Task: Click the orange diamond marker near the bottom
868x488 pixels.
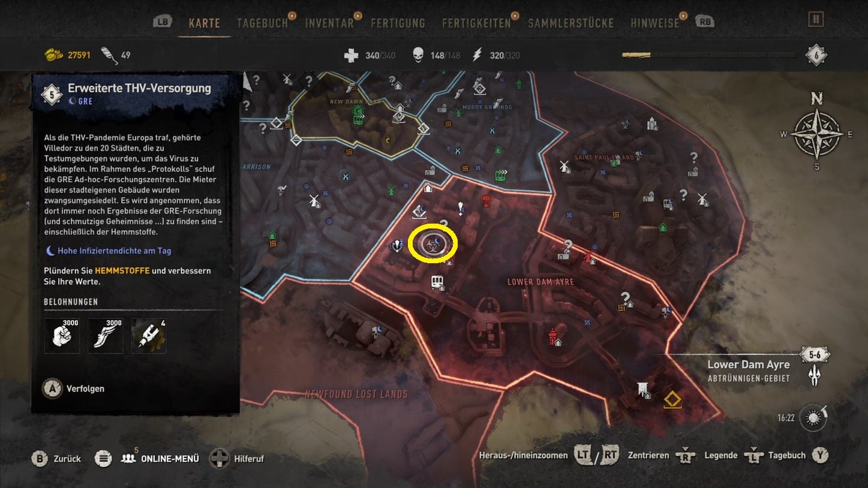Action: (672, 399)
